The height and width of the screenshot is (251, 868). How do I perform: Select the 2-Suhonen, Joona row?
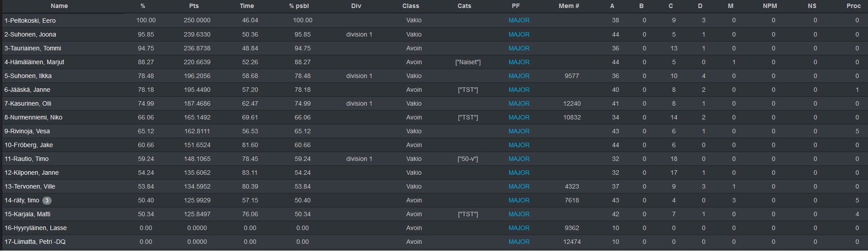434,34
